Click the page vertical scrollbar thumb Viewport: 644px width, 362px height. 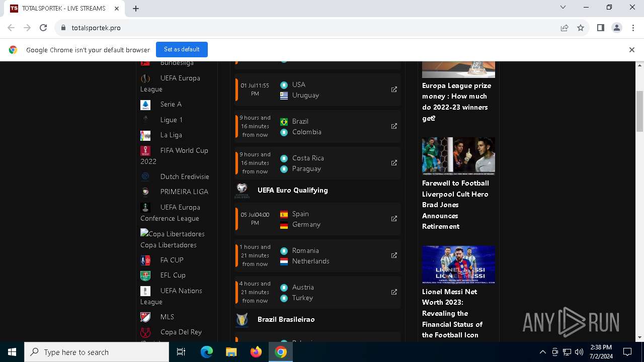click(639, 111)
